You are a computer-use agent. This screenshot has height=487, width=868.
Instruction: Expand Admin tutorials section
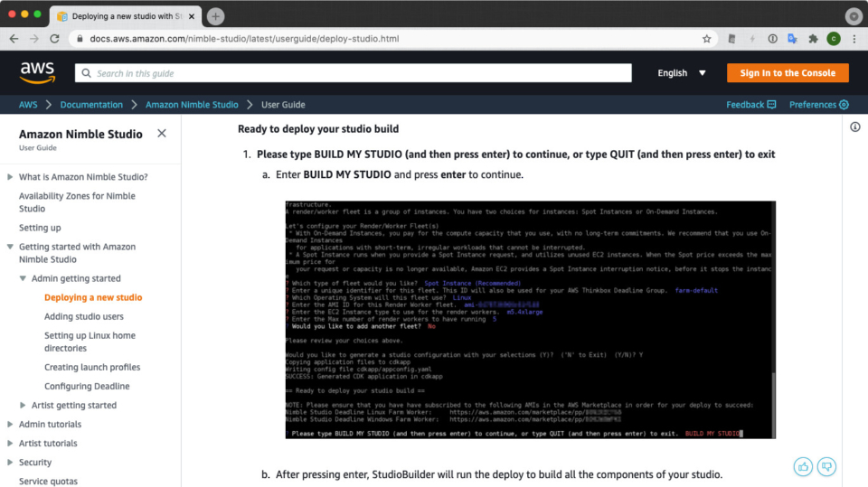[10, 424]
